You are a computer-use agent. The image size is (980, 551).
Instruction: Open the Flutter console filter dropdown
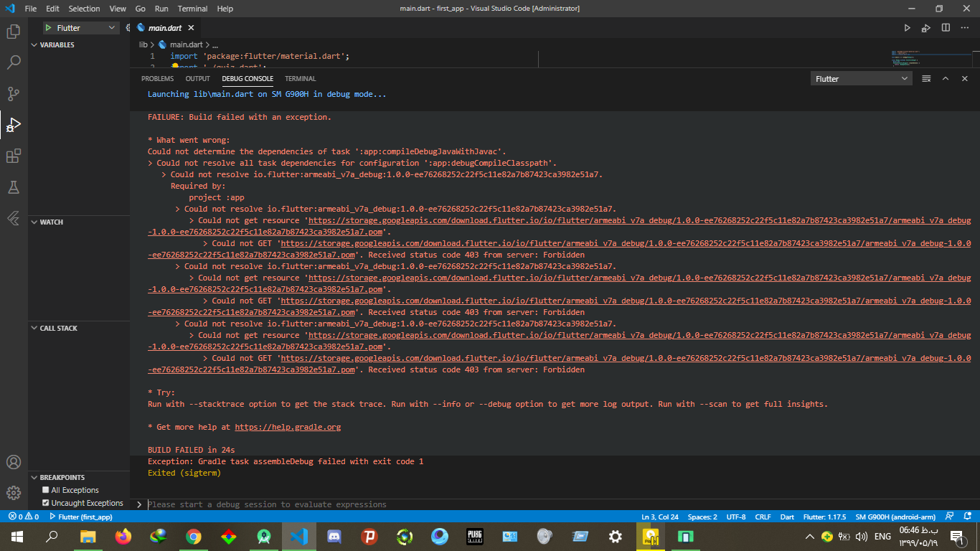point(861,79)
